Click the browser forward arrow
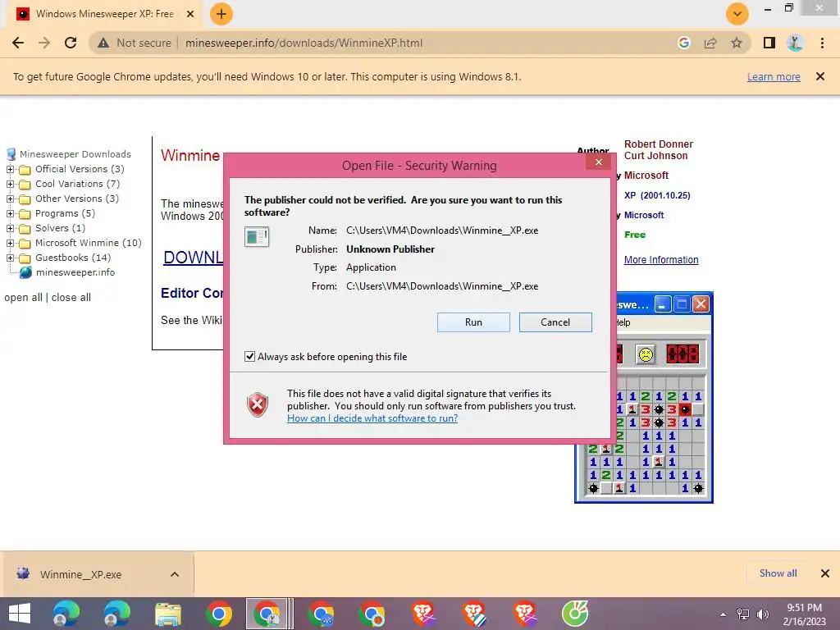 point(44,43)
